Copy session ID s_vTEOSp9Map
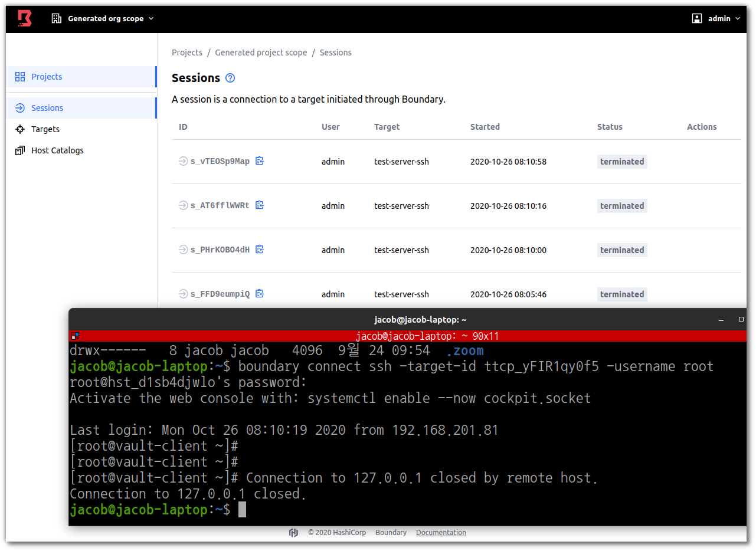This screenshot has height=551, width=756. click(x=260, y=161)
